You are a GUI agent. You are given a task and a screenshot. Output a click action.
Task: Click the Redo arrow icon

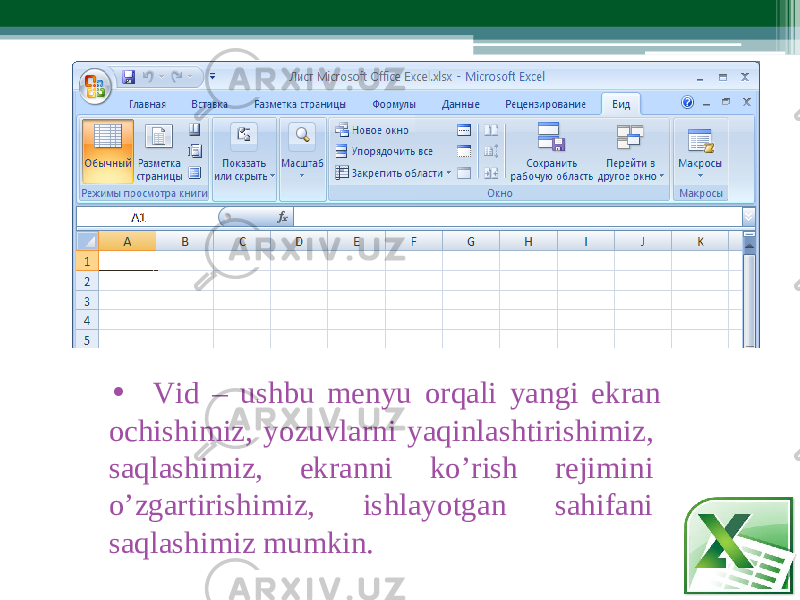177,77
